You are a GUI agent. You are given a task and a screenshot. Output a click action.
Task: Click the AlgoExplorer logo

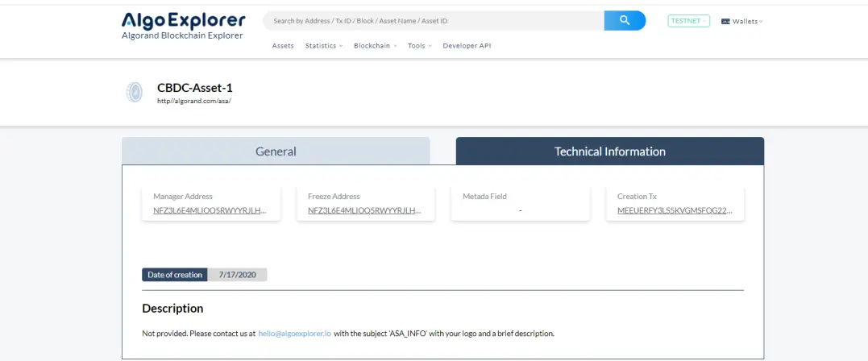tap(183, 21)
